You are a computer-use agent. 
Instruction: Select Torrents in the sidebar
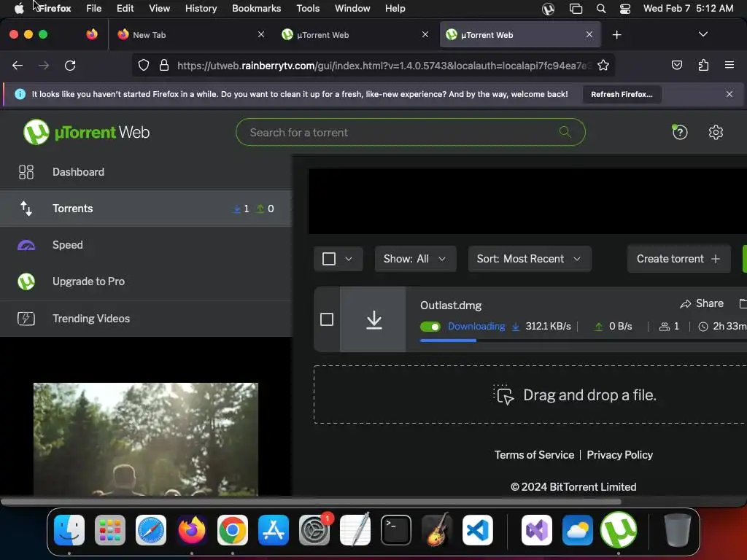pos(146,209)
